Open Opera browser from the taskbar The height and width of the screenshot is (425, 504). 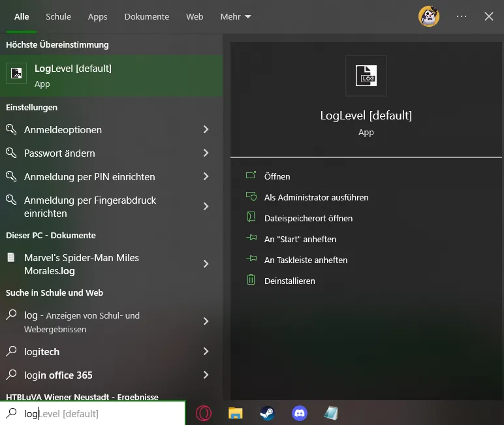pyautogui.click(x=204, y=413)
